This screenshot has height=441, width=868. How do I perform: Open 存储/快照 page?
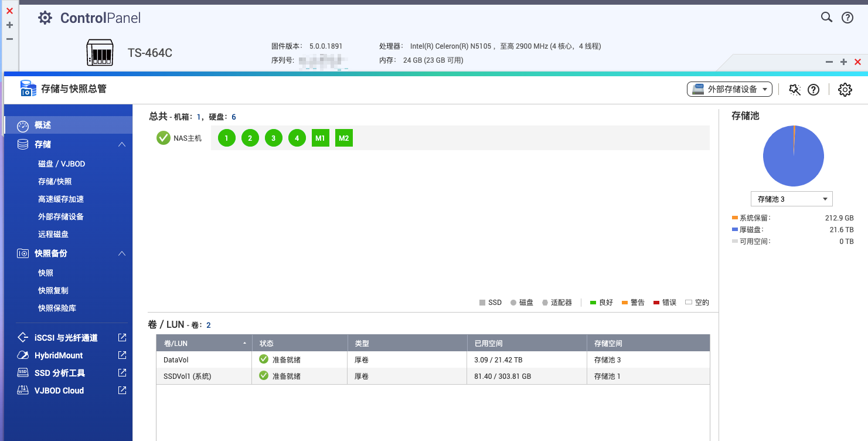click(55, 181)
